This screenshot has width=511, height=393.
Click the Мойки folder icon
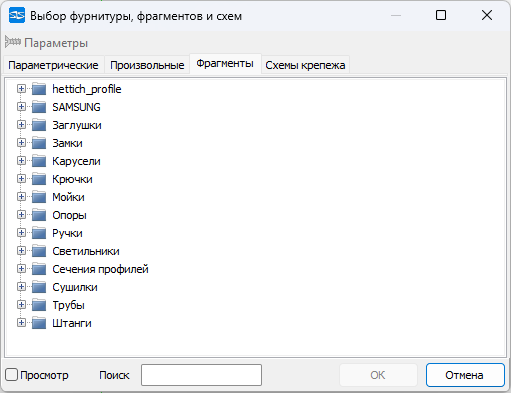pos(39,197)
